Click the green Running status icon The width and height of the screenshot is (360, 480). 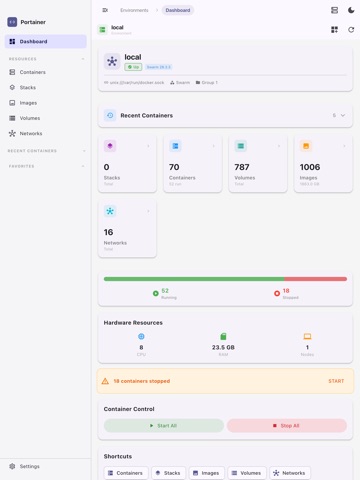pyautogui.click(x=155, y=293)
